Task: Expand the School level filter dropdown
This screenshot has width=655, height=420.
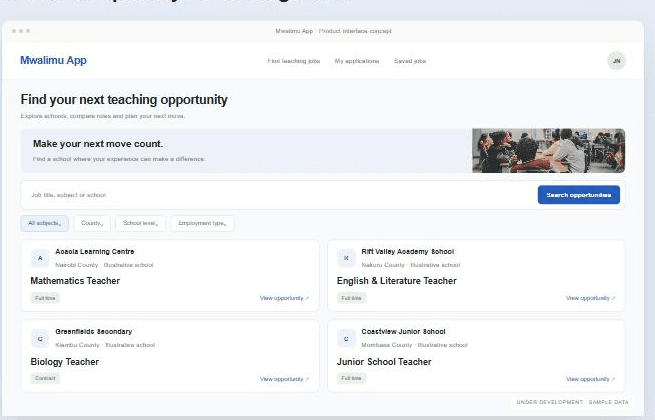Action: (x=140, y=223)
